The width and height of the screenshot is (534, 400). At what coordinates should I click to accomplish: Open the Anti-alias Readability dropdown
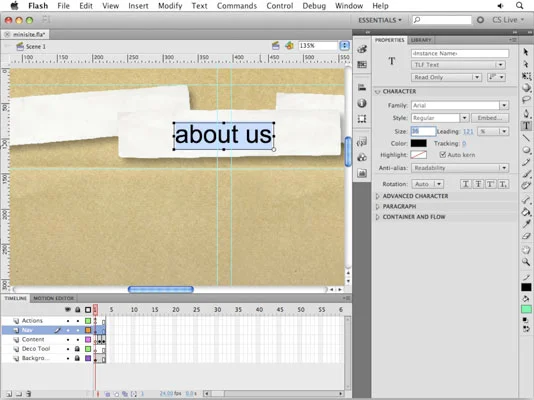point(460,168)
